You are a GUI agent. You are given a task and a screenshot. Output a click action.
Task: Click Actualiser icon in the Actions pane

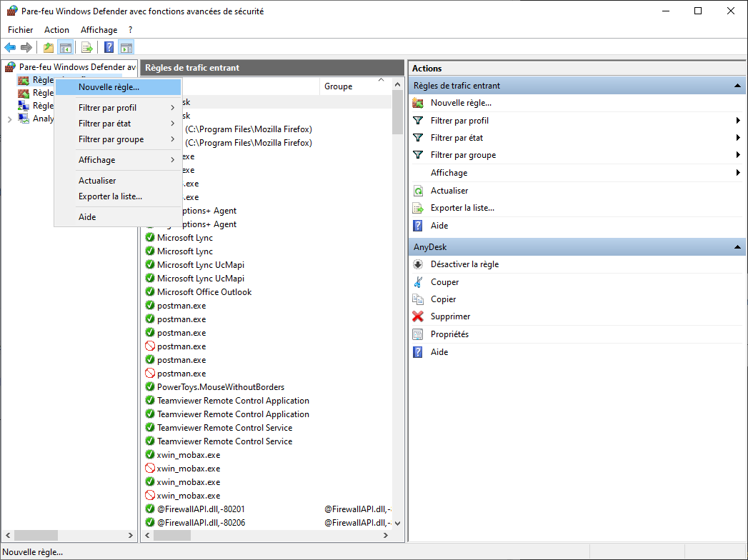tap(418, 191)
